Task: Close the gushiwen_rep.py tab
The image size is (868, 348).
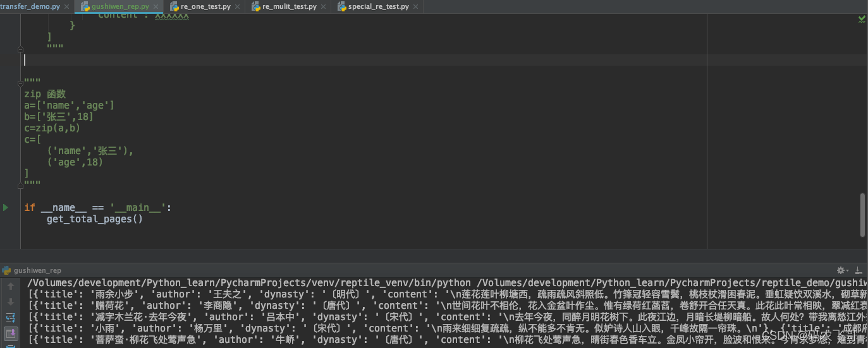Action: (x=156, y=6)
